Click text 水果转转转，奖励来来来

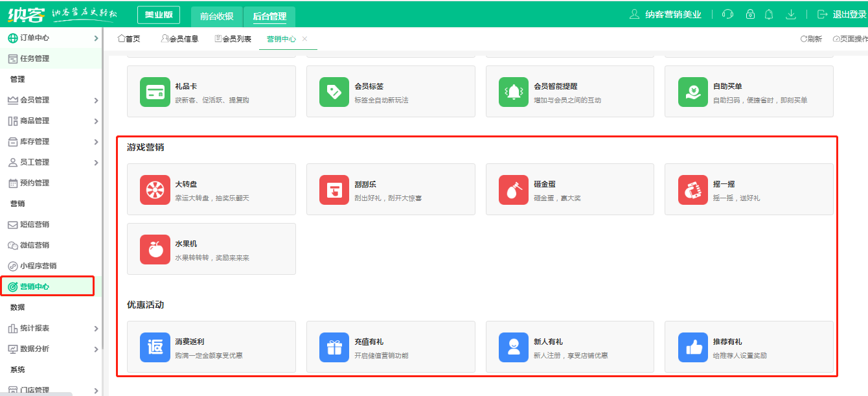click(x=212, y=257)
